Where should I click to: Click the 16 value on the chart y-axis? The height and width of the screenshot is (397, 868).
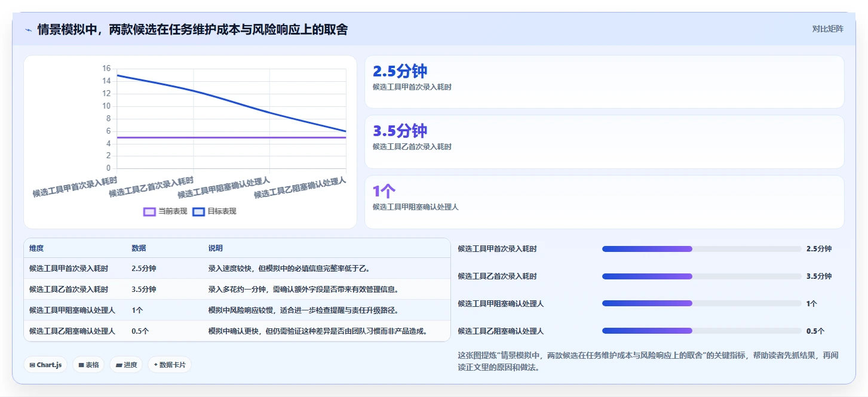click(x=106, y=69)
